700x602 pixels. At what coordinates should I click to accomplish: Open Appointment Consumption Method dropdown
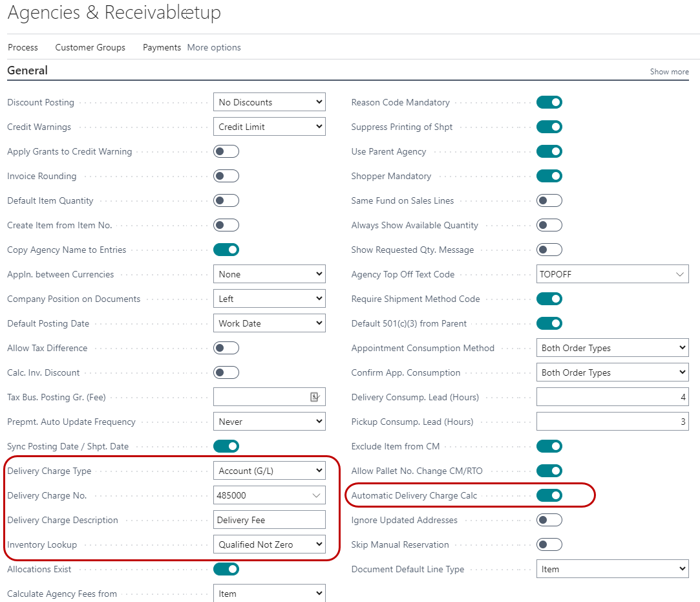coord(612,348)
